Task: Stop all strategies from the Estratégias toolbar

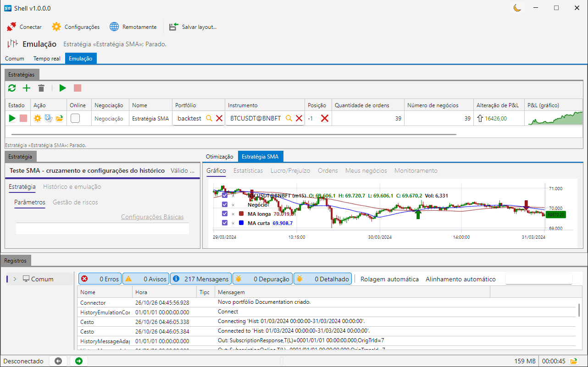Action: tap(78, 88)
